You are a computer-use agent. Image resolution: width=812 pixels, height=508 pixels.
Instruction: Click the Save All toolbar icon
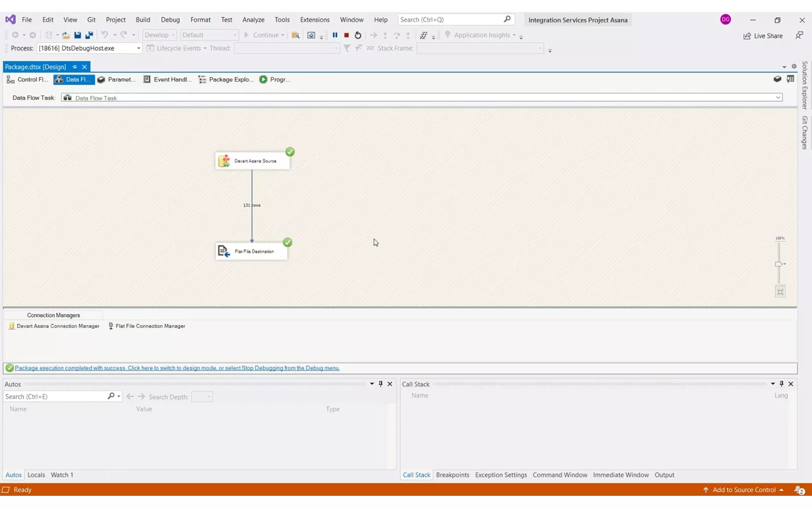89,35
